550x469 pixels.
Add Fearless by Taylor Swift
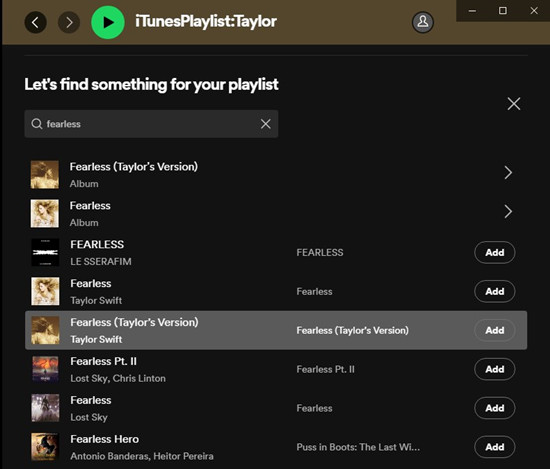(x=495, y=292)
